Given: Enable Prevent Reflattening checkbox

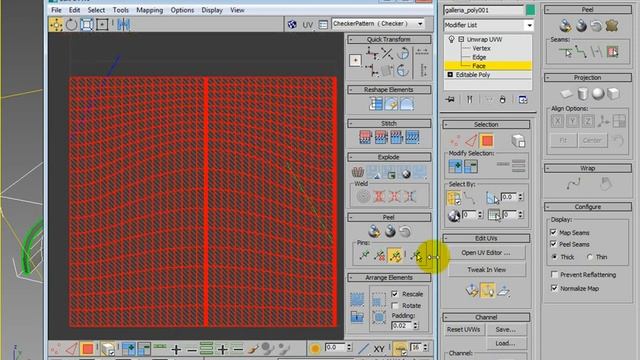Looking at the screenshot, I should [x=554, y=275].
